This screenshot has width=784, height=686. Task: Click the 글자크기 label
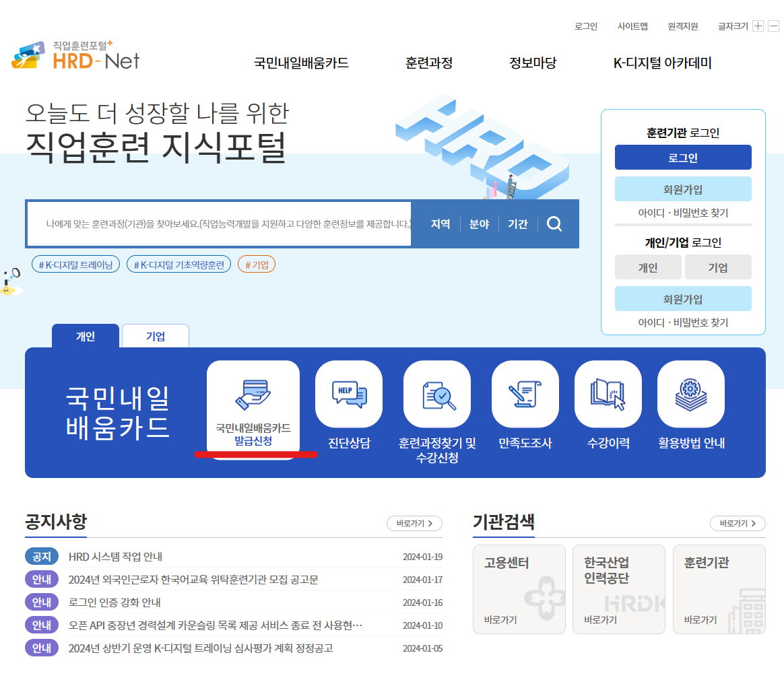(x=733, y=26)
